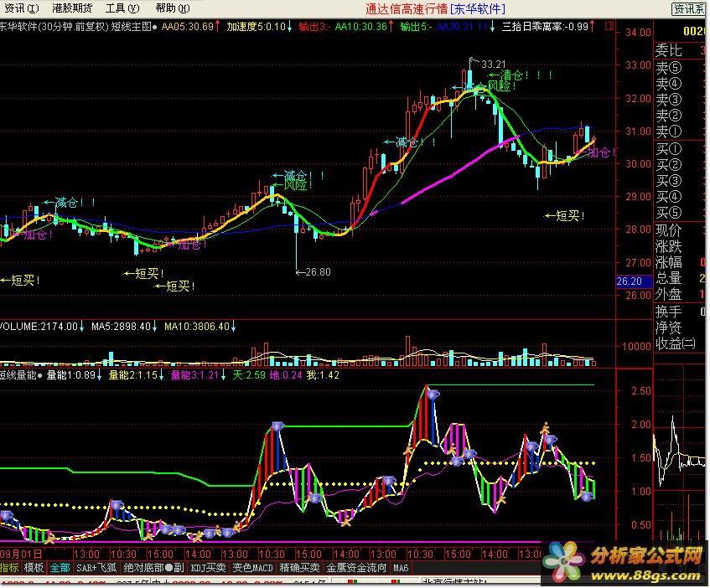
Task: Switch to the 精确买卖 indicator tab
Action: coord(299,568)
